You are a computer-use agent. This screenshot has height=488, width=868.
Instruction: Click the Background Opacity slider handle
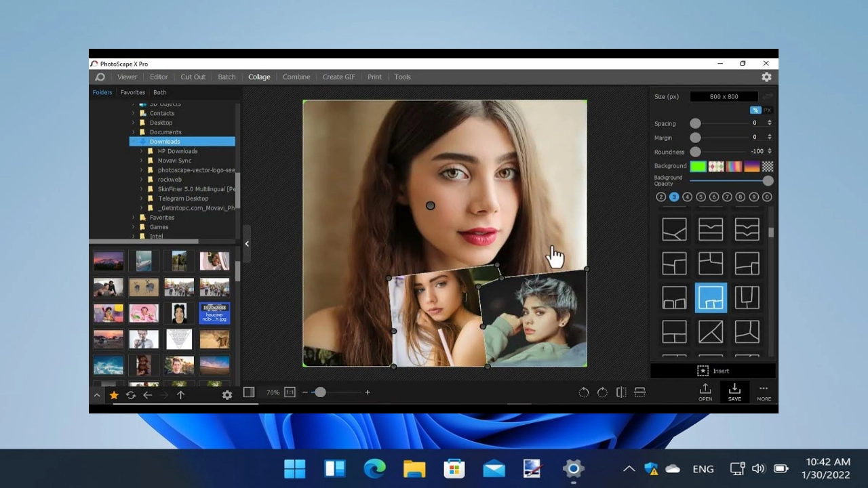coord(768,181)
